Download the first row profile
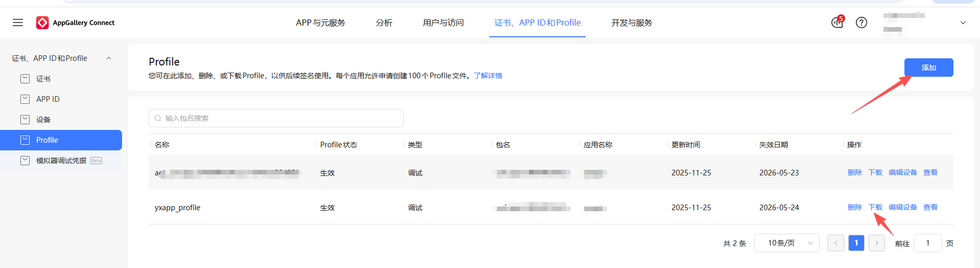Screen dimensions: 980x268 coord(875,172)
